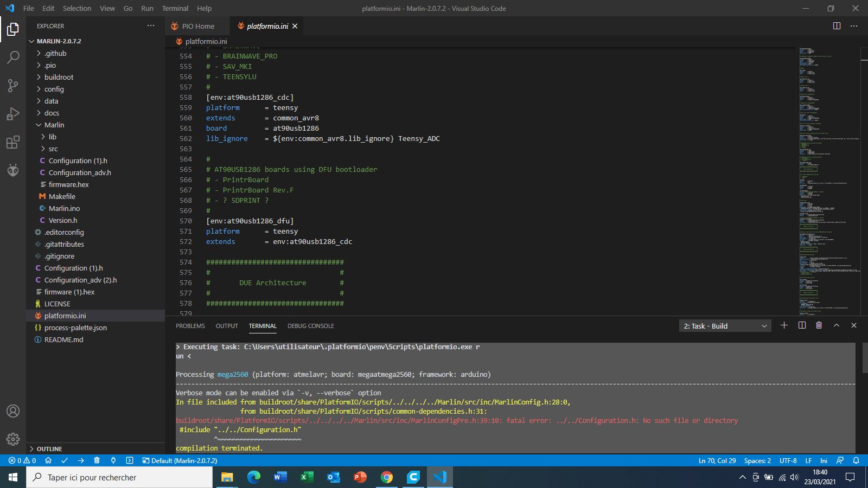Viewport: 868px width, 488px height.
Task: Open errors and warnings count in status bar
Action: (x=22, y=460)
